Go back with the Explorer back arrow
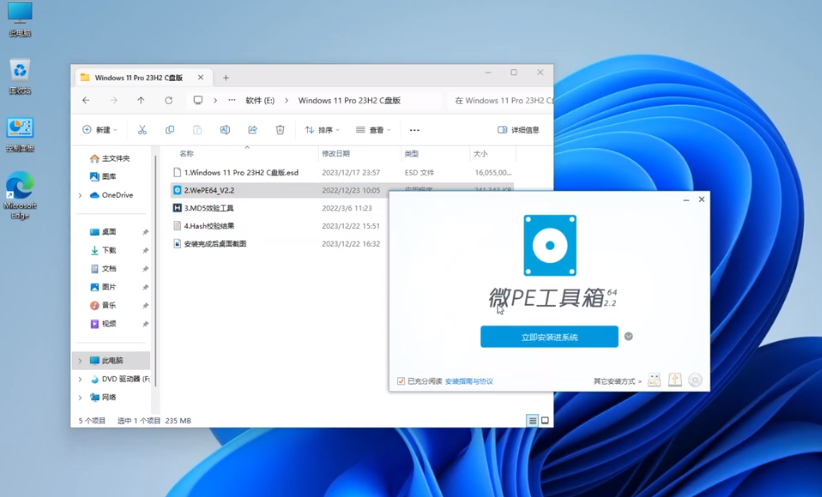 click(86, 100)
